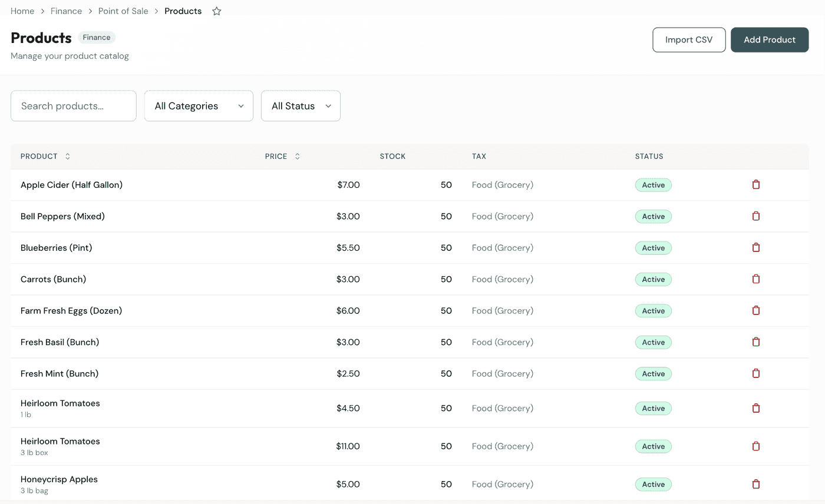Toggle Active status on Farm Fresh Eggs
Viewport: 825px width, 504px height.
click(653, 310)
